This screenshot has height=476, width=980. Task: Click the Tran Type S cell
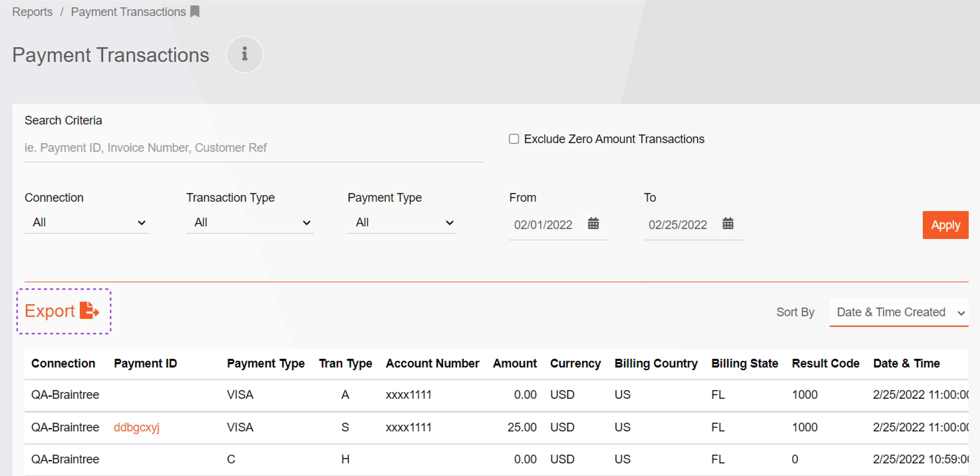[345, 427]
